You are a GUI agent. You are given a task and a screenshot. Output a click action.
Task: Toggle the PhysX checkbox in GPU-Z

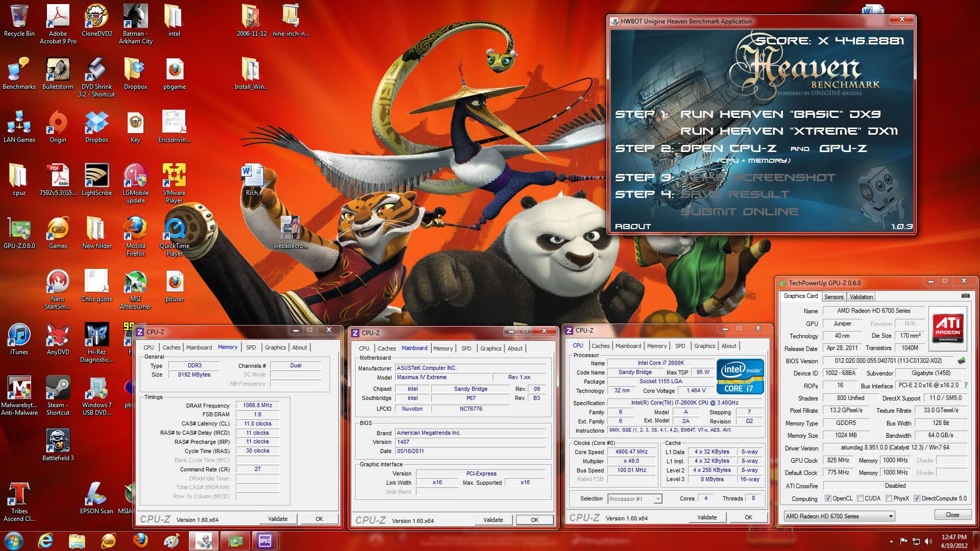pyautogui.click(x=889, y=498)
